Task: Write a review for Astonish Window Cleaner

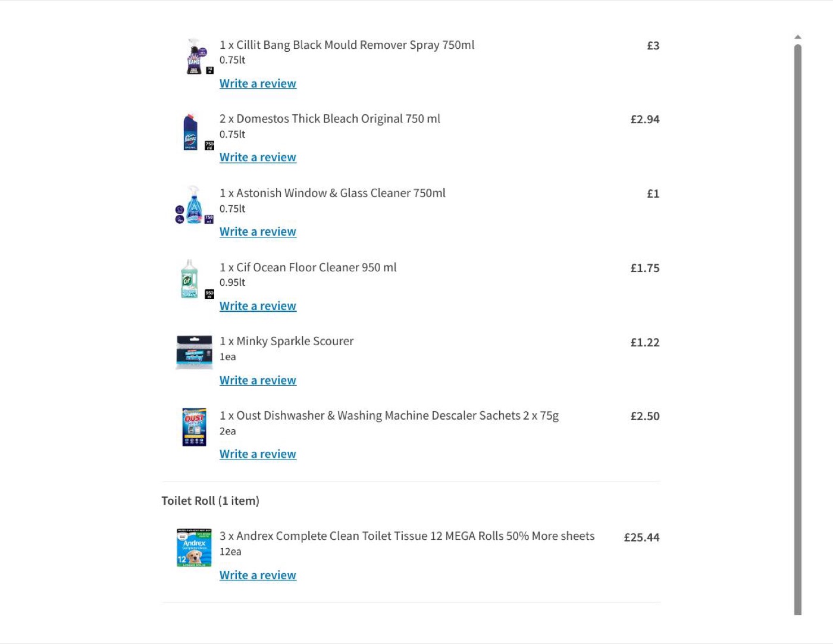Action: tap(258, 232)
